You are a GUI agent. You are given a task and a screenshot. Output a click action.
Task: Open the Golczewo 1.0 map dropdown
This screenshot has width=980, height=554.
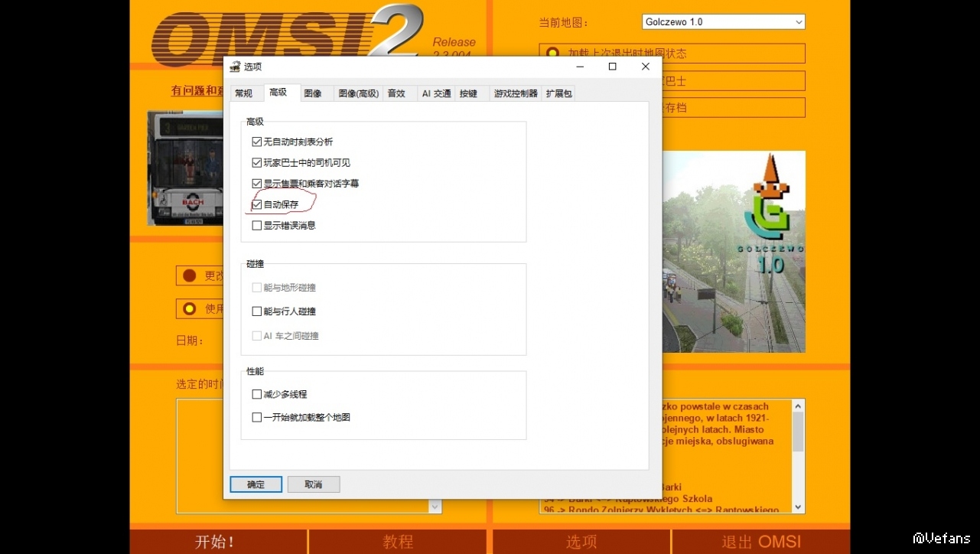click(x=724, y=22)
